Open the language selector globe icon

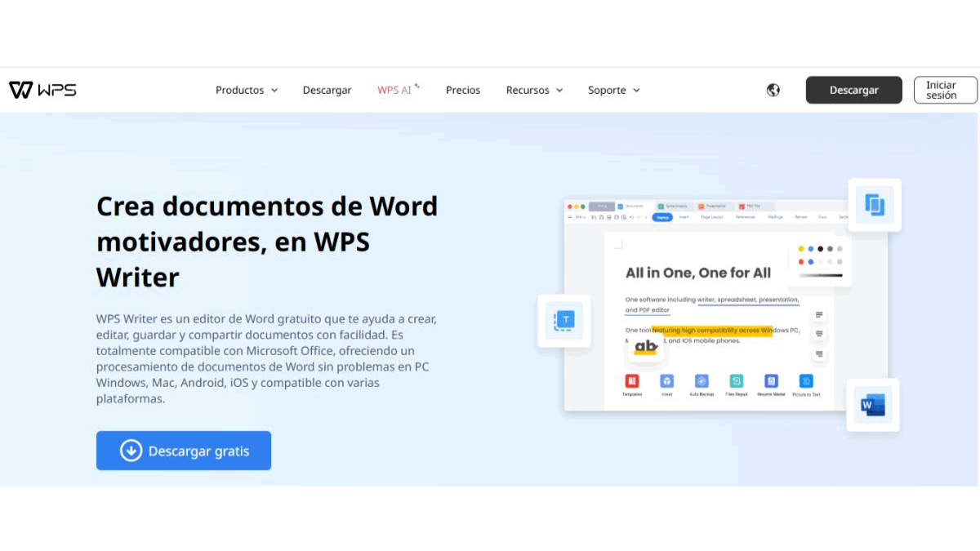coord(773,90)
